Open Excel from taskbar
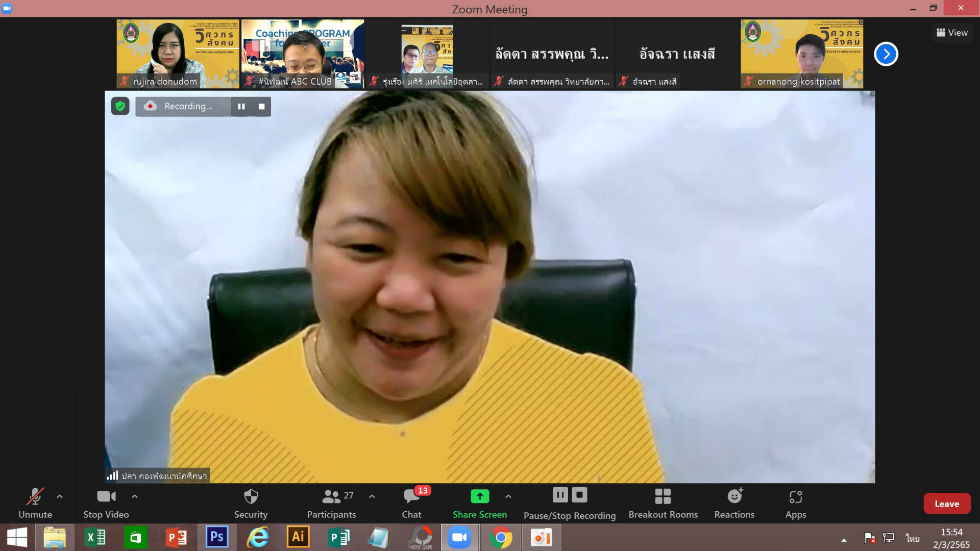This screenshot has height=551, width=980. pyautogui.click(x=95, y=538)
